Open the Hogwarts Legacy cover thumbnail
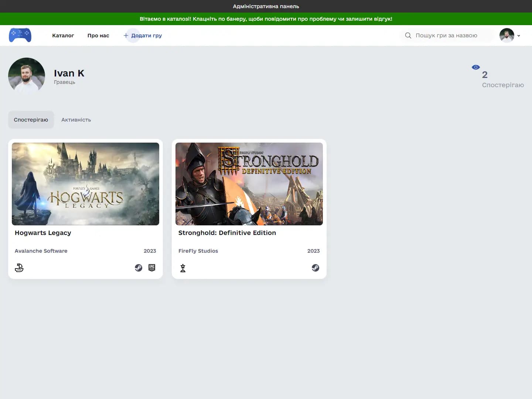Viewport: 532px width, 399px height. coord(85,184)
